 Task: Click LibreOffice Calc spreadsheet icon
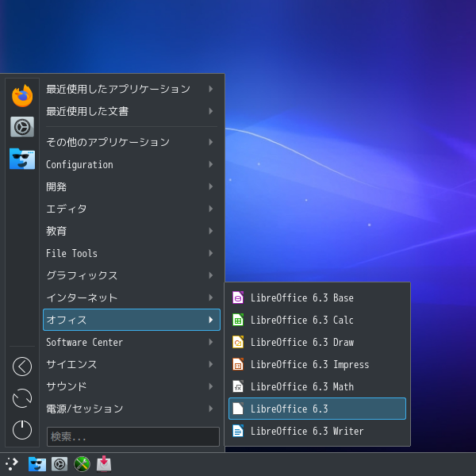click(x=238, y=320)
